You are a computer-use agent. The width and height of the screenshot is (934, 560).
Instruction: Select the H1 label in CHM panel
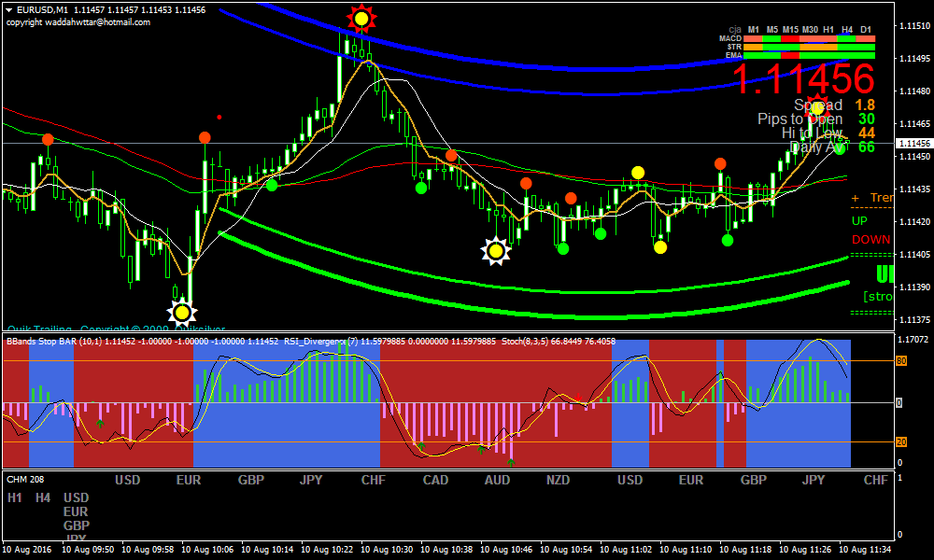click(x=15, y=497)
